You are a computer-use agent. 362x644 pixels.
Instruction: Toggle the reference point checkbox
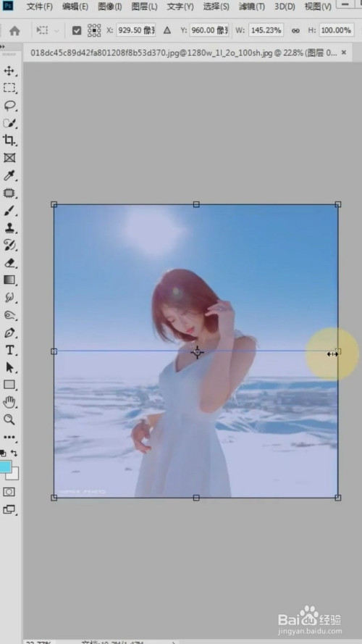[77, 30]
